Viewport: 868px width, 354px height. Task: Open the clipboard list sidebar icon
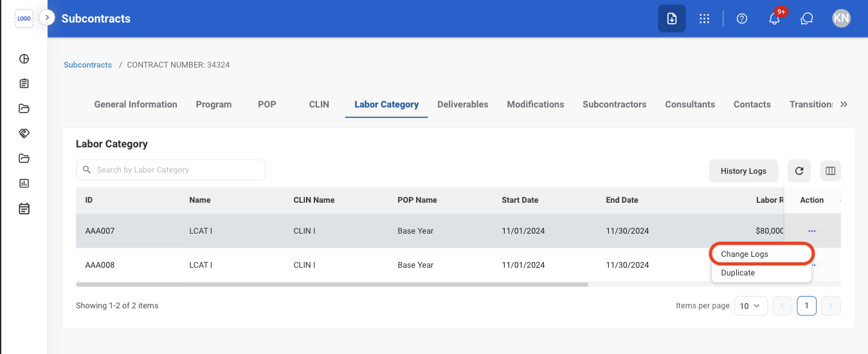24,84
